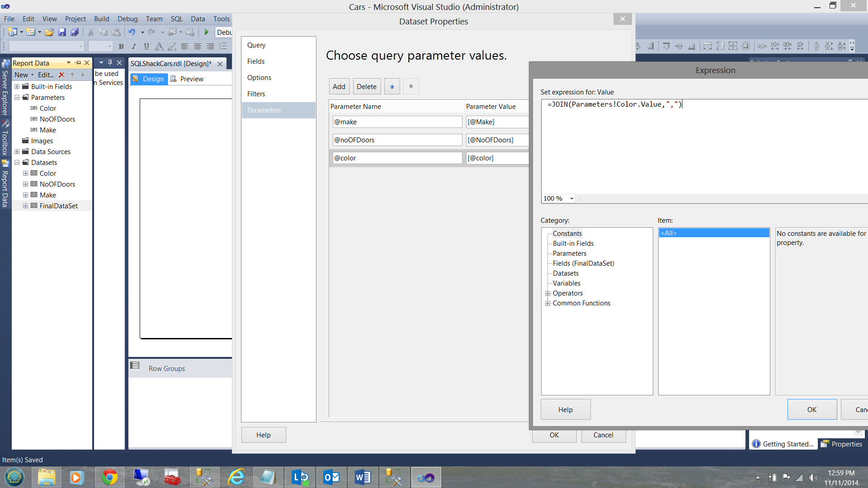Click the @color parameter name field
The height and width of the screenshot is (488, 868).
pyautogui.click(x=396, y=158)
